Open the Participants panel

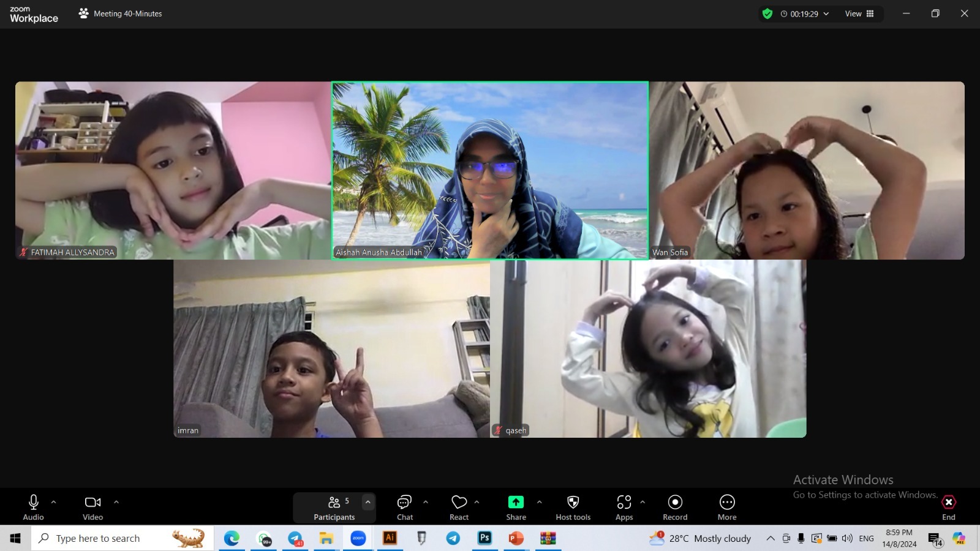(334, 508)
